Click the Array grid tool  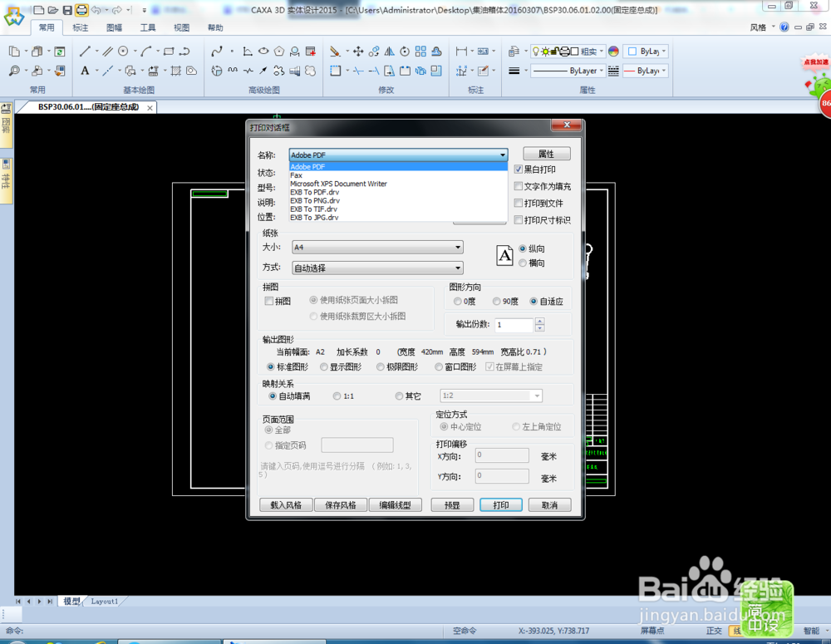420,52
